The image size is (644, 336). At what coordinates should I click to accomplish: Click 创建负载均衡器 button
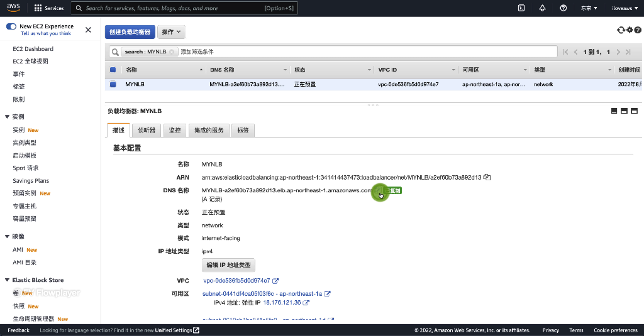click(x=130, y=31)
